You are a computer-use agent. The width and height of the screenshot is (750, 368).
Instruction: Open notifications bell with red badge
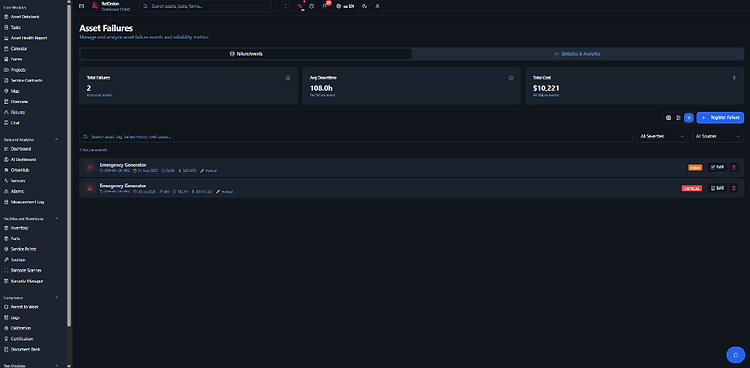(x=324, y=6)
